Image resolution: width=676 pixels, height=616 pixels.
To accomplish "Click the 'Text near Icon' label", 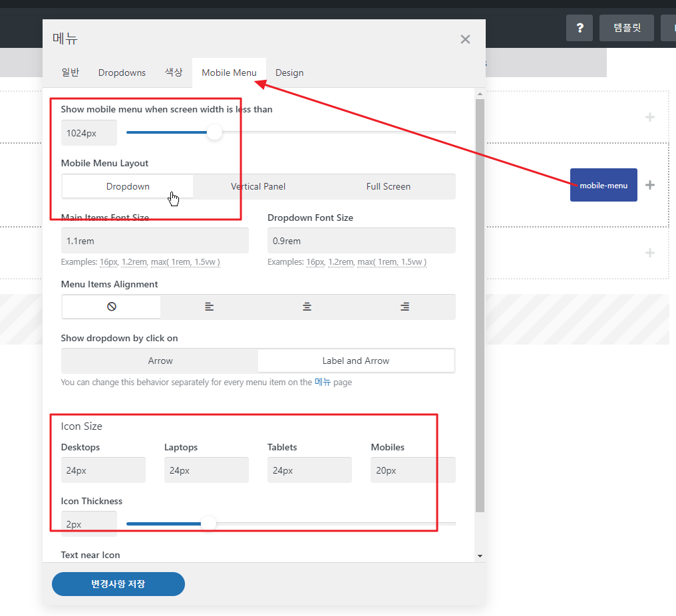I will click(90, 555).
